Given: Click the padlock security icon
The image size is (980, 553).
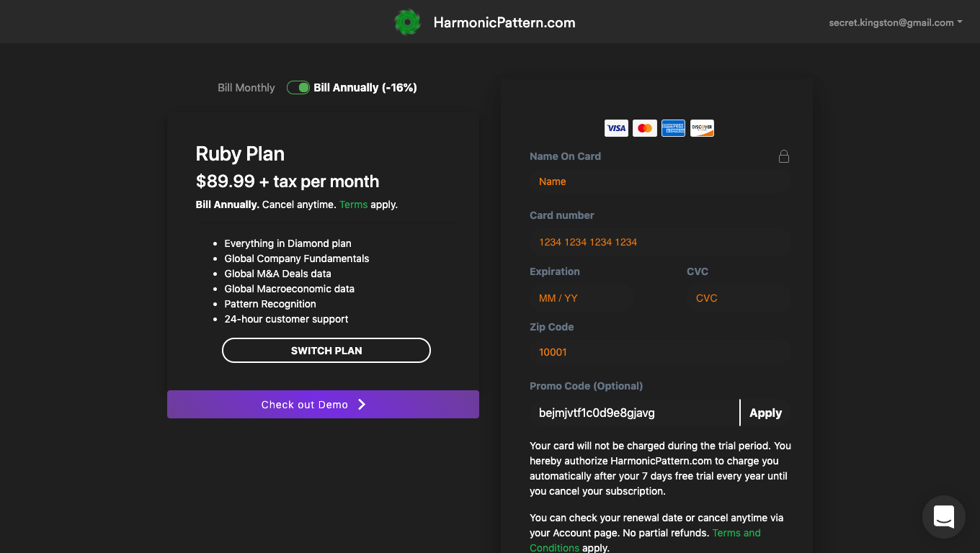Looking at the screenshot, I should (784, 156).
